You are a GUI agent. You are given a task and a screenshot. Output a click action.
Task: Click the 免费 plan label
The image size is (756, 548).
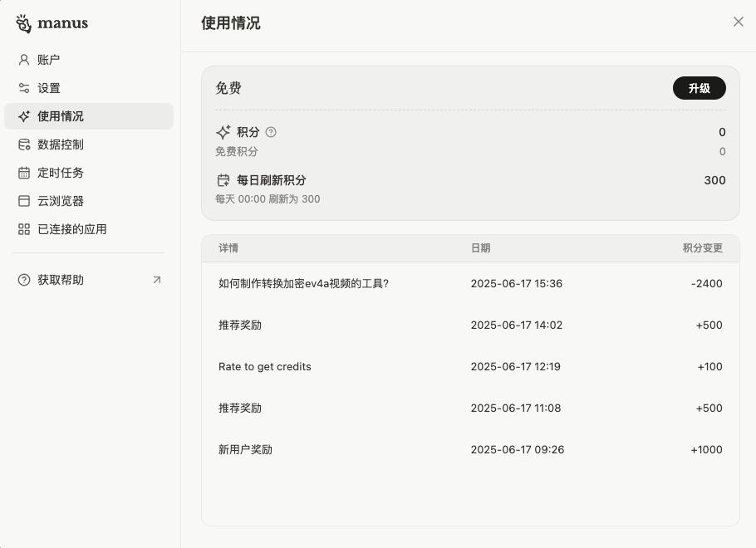point(228,88)
